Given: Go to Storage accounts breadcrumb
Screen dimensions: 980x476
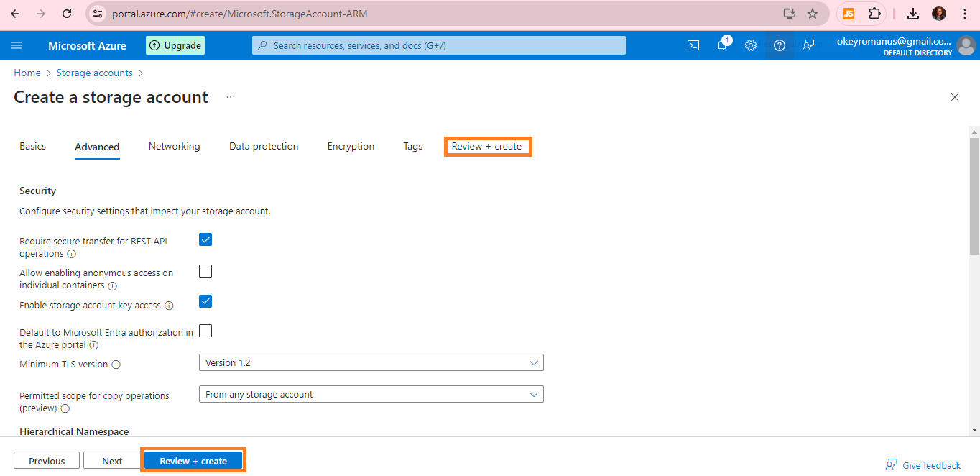Looking at the screenshot, I should pyautogui.click(x=95, y=73).
